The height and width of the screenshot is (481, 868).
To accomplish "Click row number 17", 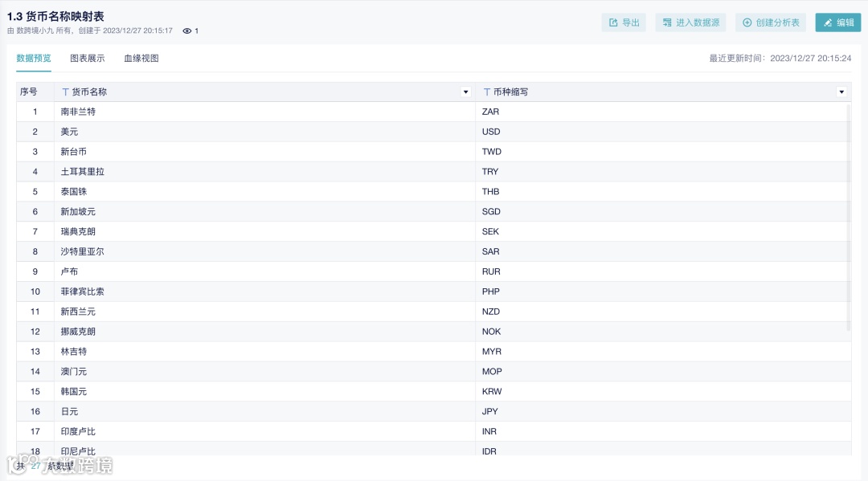I will point(35,431).
